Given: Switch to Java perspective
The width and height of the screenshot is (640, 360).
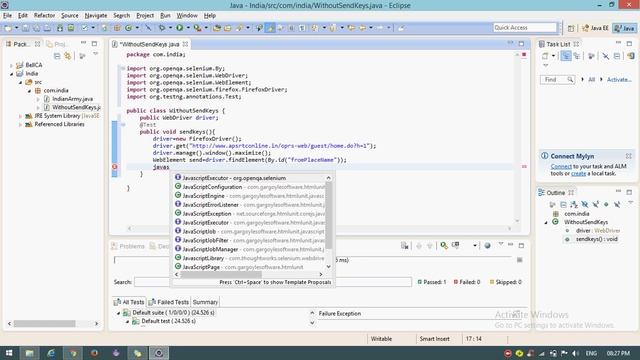Looking at the screenshot, I should coord(625,28).
